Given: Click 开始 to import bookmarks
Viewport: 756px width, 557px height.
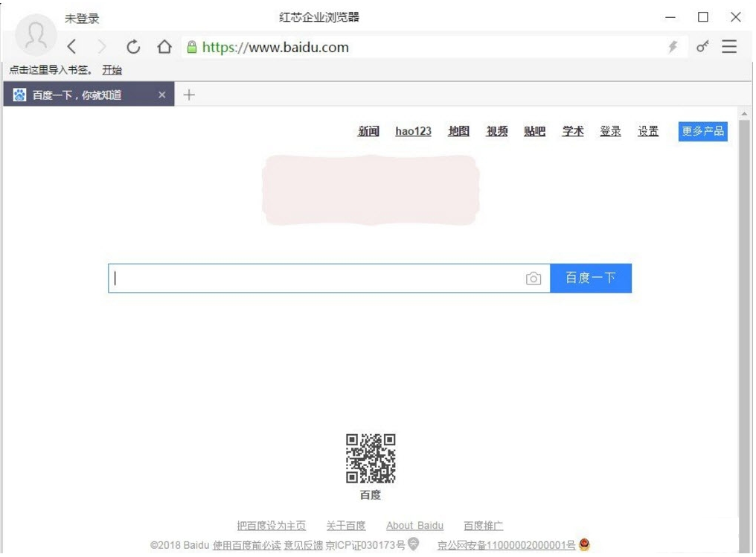Looking at the screenshot, I should 112,69.
